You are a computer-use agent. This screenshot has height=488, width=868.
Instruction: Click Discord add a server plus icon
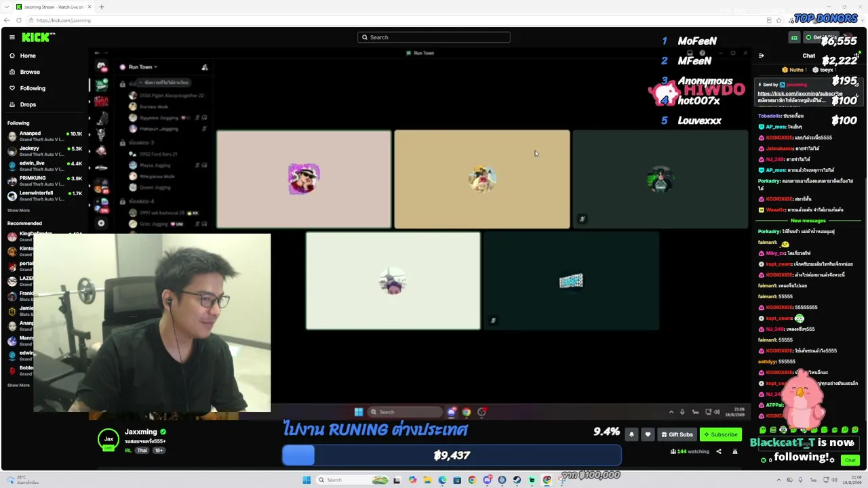click(101, 223)
